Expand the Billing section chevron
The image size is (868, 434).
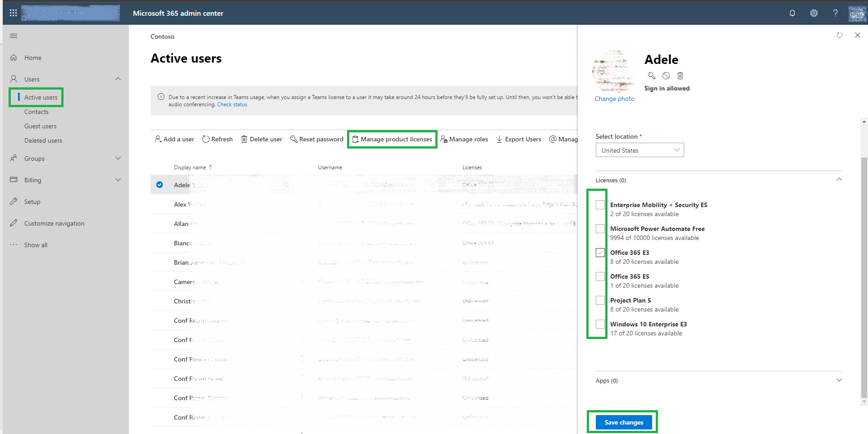pos(118,180)
